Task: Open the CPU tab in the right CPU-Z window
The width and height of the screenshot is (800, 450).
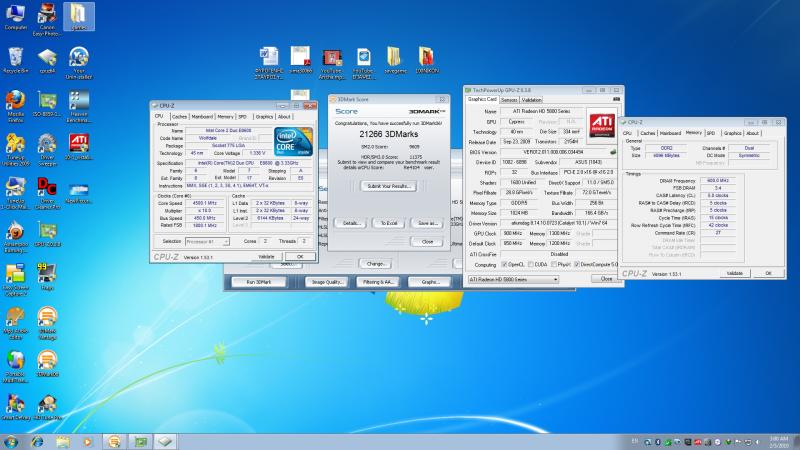Action: (x=627, y=133)
